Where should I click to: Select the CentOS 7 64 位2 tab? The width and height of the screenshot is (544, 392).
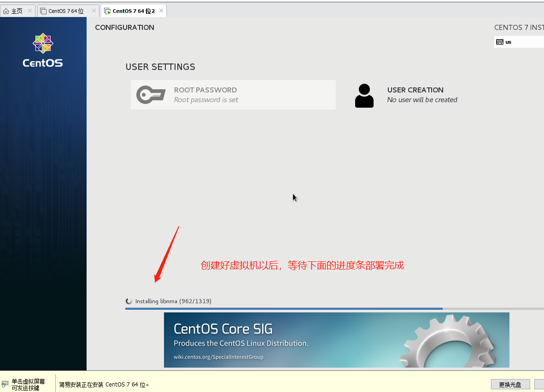(x=134, y=11)
